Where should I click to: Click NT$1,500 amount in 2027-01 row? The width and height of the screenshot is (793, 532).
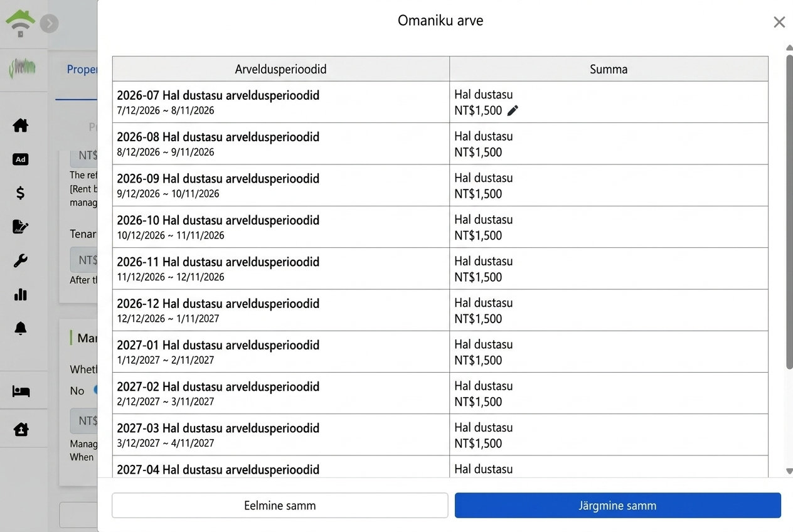pyautogui.click(x=478, y=360)
